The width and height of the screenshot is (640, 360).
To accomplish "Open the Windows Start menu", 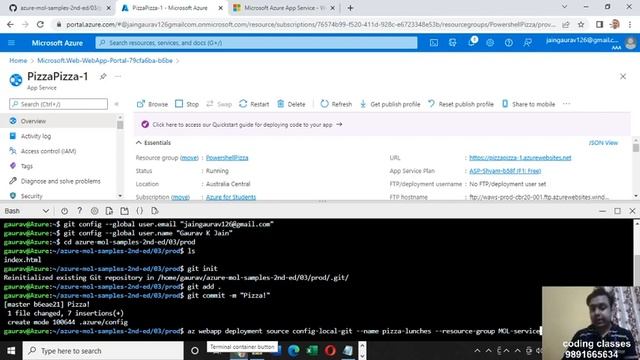I will [11, 351].
